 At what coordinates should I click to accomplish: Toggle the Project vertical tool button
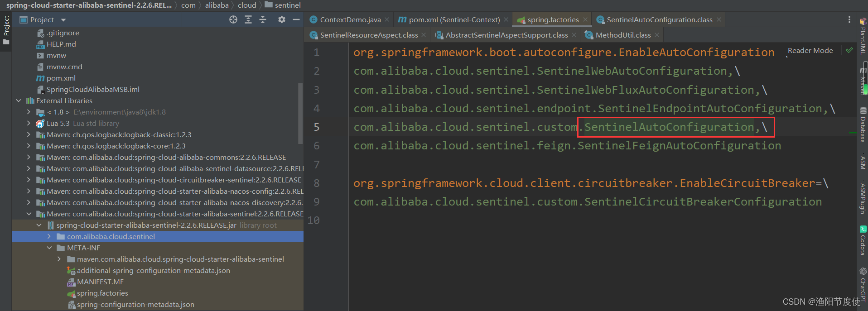click(x=6, y=30)
